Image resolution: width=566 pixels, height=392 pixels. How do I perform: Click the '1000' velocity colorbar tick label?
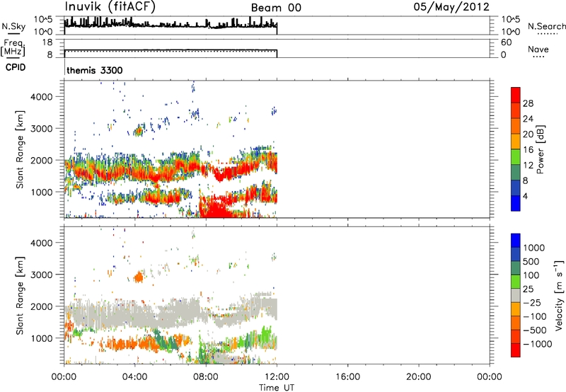tap(534, 248)
